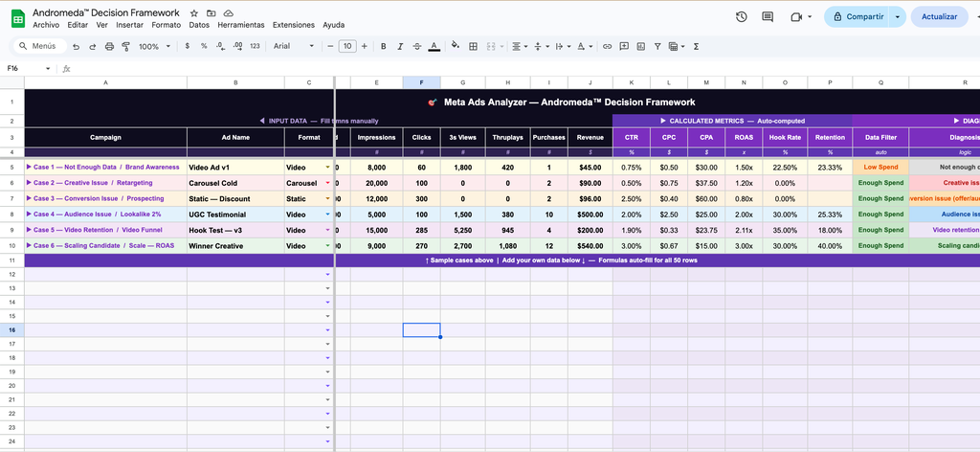
Task: Open the filter views dropdown
Action: pos(676,46)
